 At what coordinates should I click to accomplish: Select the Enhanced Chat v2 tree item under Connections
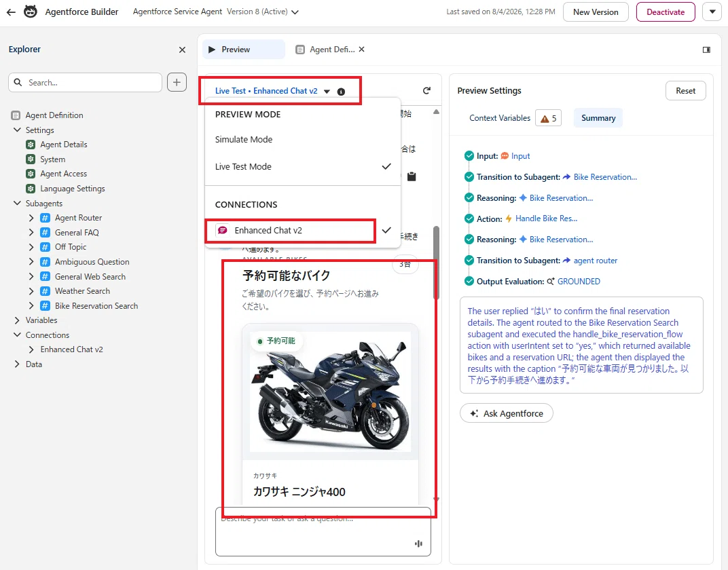(x=71, y=349)
